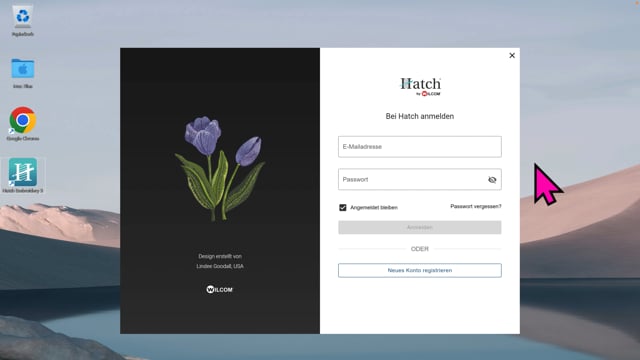Open the Passwort vergessen? link
The image size is (640, 360).
coord(476,206)
